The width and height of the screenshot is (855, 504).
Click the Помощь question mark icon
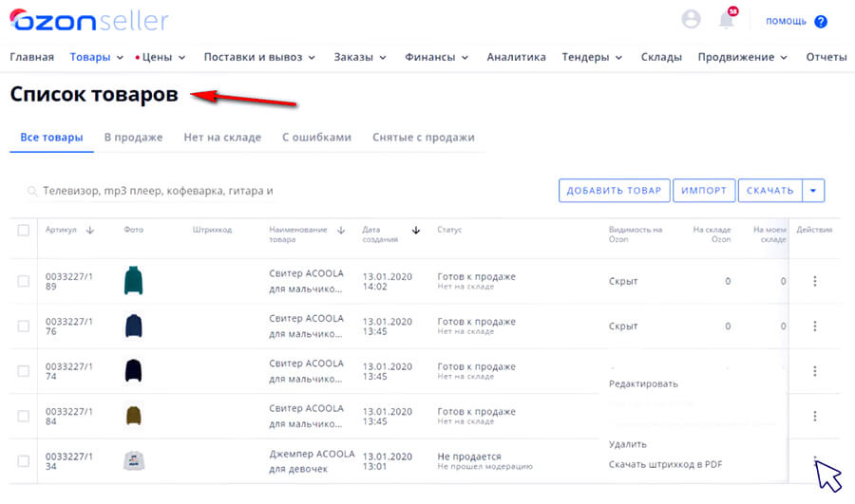(x=821, y=21)
